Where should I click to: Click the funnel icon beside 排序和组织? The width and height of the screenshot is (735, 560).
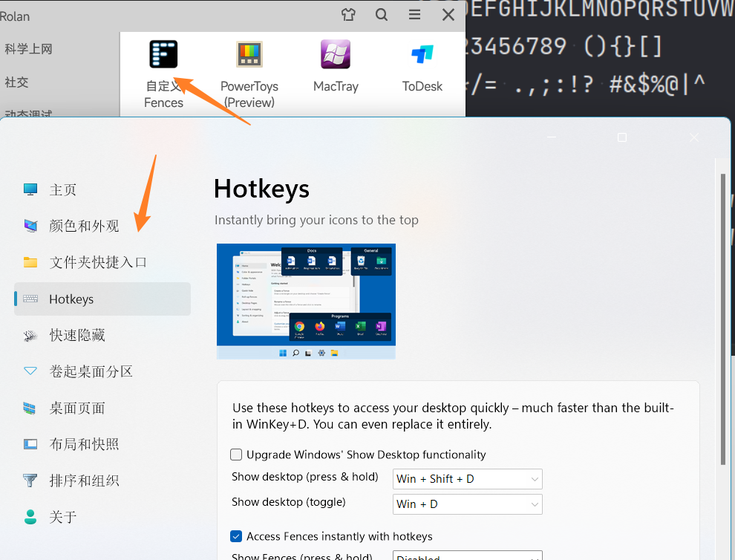pyautogui.click(x=30, y=481)
